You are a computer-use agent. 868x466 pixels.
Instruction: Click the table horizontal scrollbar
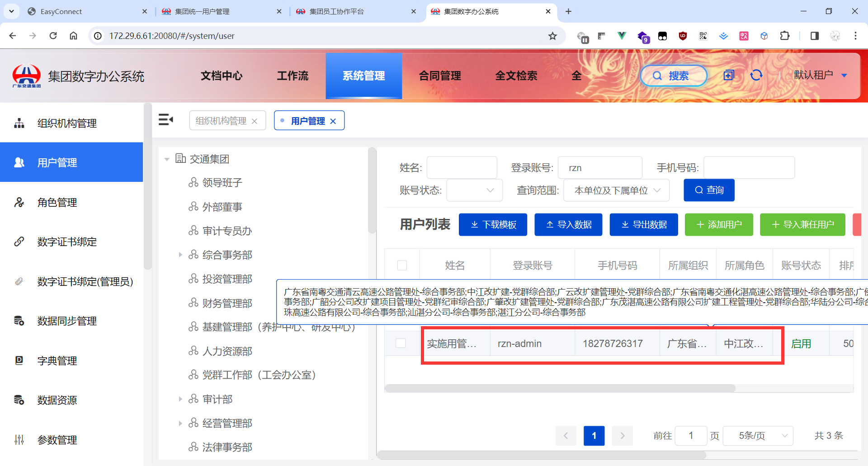click(x=560, y=388)
